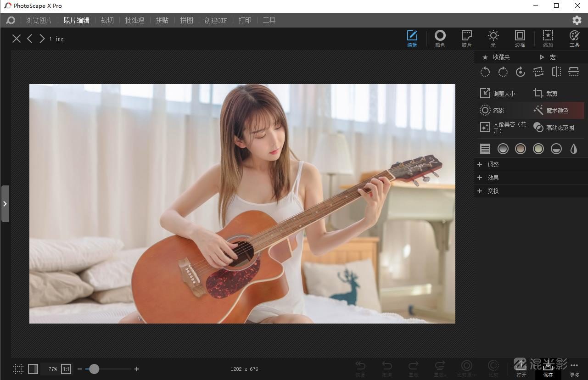The height and width of the screenshot is (380, 588).
Task: Click the zoom slider handle
Action: point(94,369)
